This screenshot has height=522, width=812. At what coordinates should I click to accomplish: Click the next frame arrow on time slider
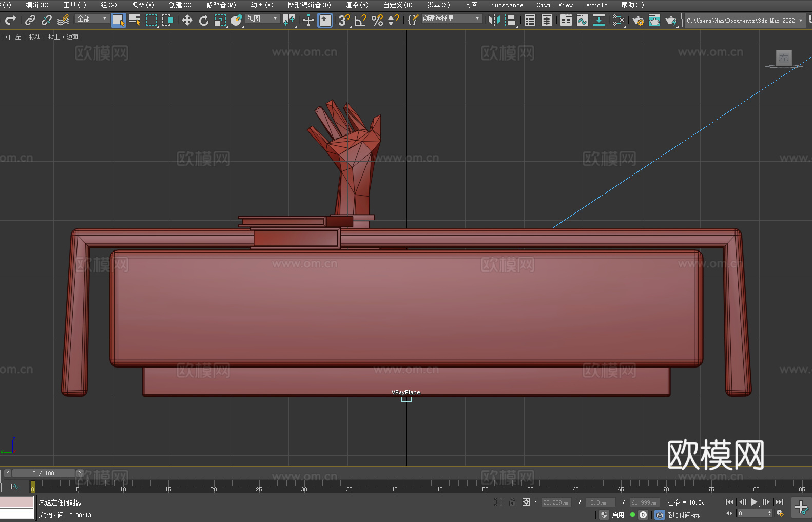[x=80, y=473]
